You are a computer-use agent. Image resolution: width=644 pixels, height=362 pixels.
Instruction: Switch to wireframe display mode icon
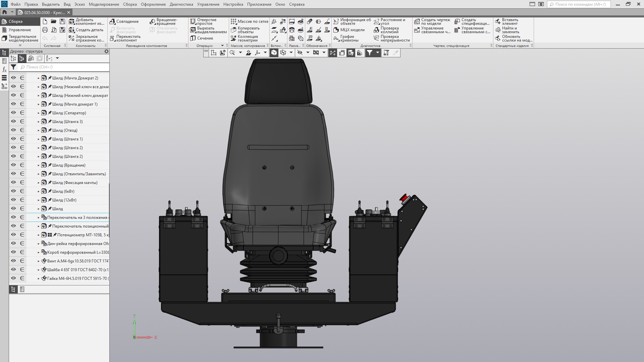(x=283, y=53)
